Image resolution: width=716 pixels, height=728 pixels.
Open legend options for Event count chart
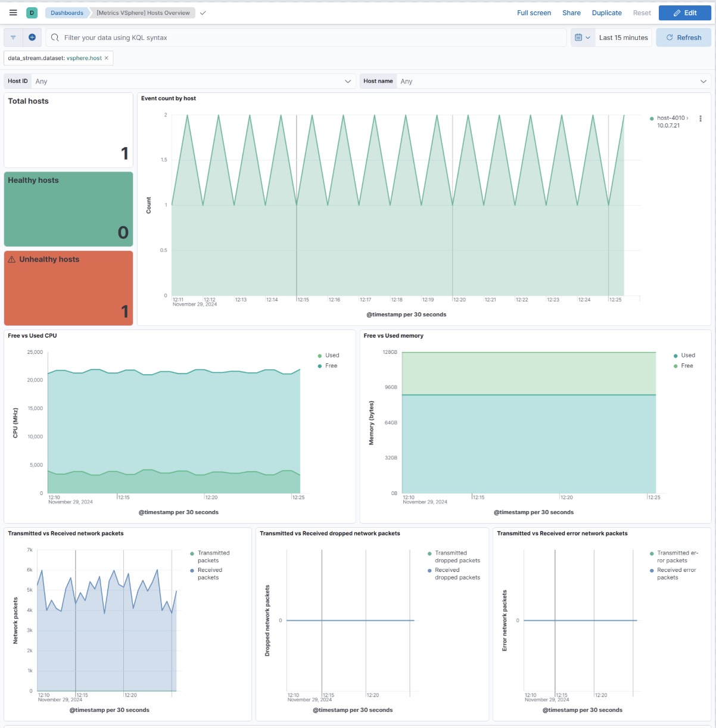701,119
